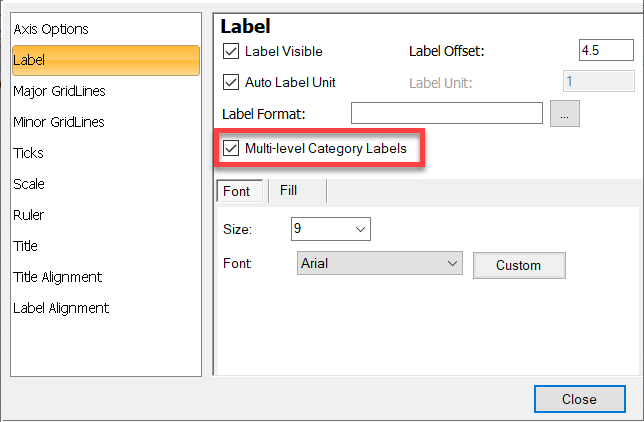Open Title Alignment settings
This screenshot has width=644, height=422.
(58, 277)
